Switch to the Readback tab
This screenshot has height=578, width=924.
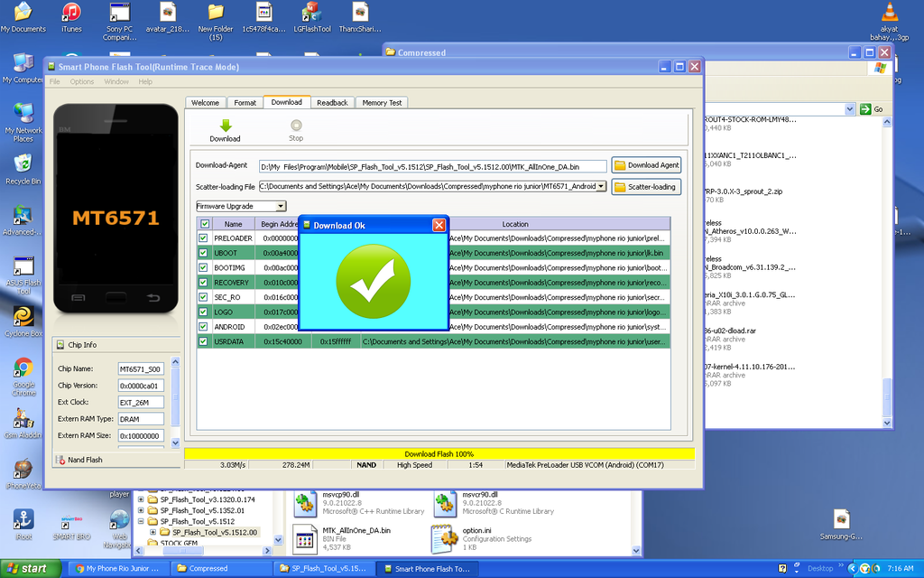(x=332, y=103)
